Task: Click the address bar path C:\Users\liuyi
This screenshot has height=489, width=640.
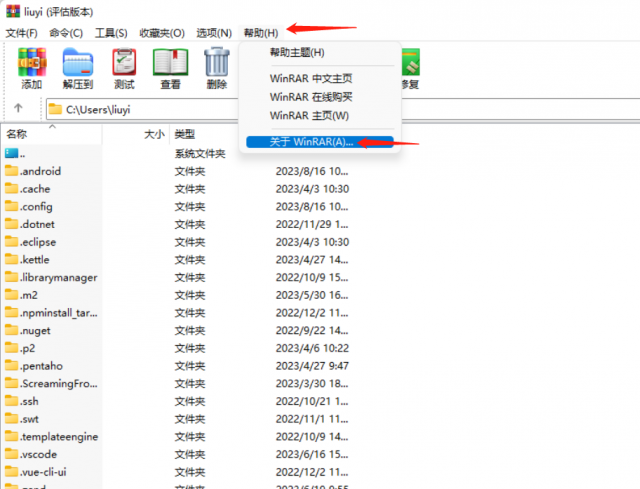Action: click(x=98, y=110)
